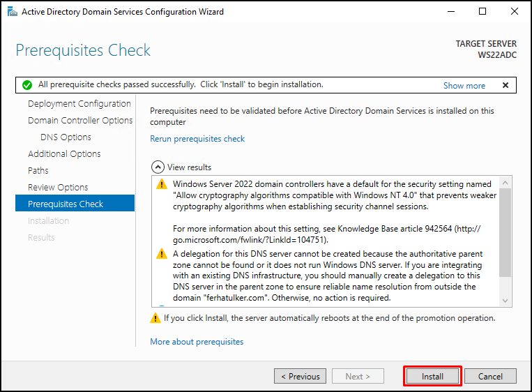
Task: Minimize the wizard window
Action: [x=451, y=11]
